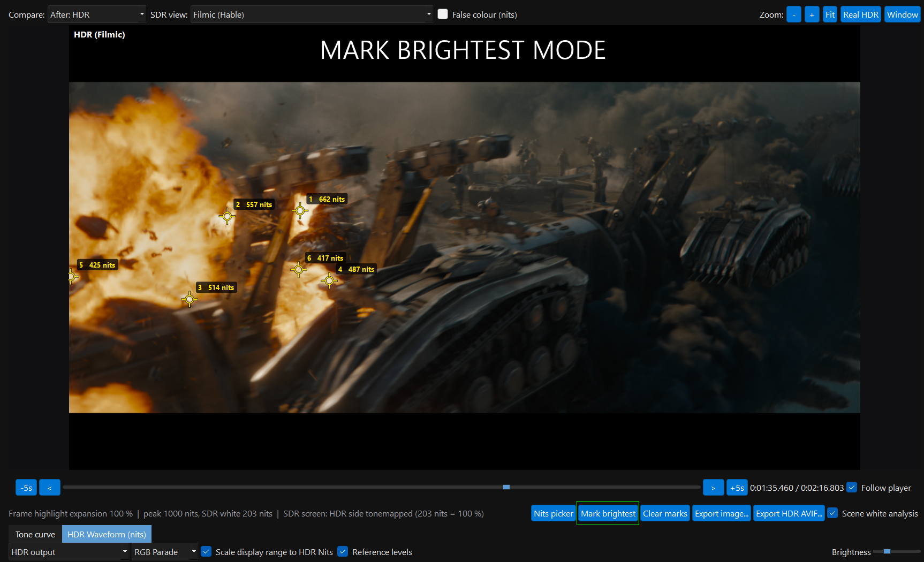This screenshot has height=562, width=924.
Task: Click the SDR screen tonemapped status text
Action: [x=383, y=513]
